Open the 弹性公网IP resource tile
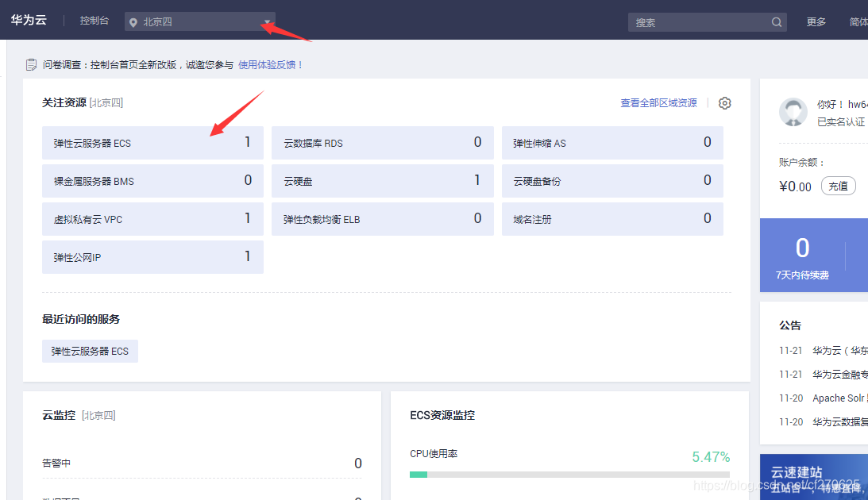Screen dimensions: 868x500 click(152, 257)
